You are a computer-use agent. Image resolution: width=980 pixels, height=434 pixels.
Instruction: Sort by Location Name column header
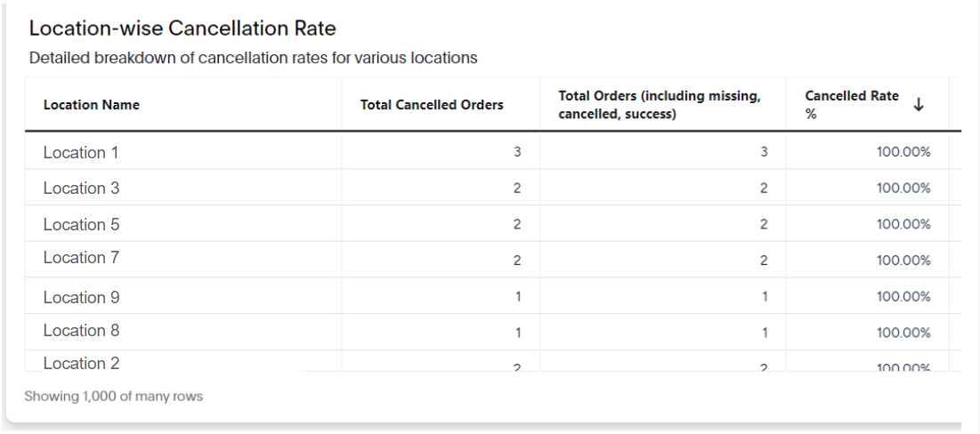(x=92, y=105)
